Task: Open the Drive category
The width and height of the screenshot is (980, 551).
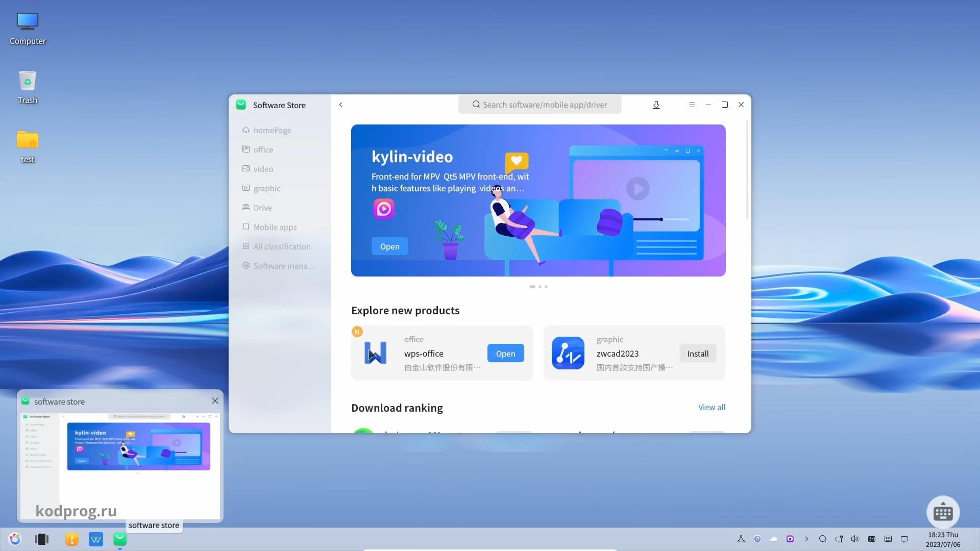Action: tap(279, 208)
